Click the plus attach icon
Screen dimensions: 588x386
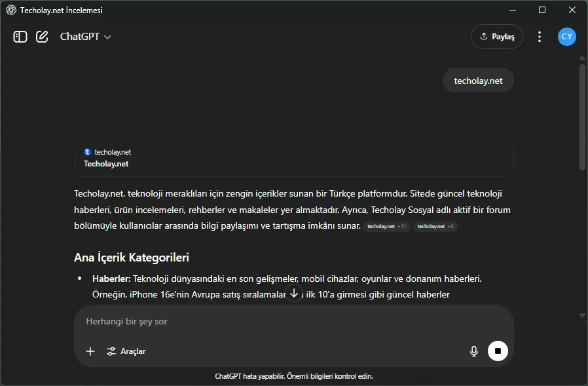(90, 351)
